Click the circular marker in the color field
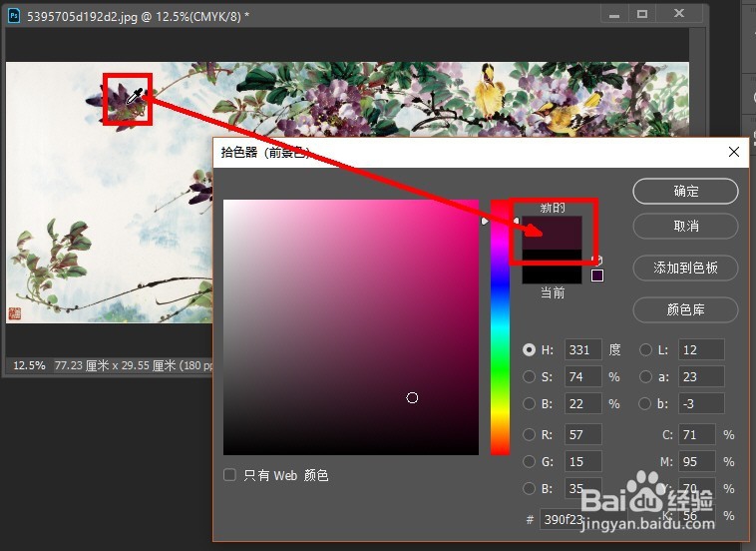The image size is (756, 551). [412, 397]
